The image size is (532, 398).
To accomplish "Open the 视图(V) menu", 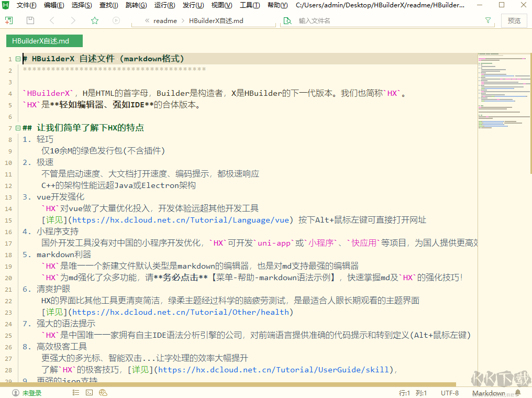I will coord(221,5).
